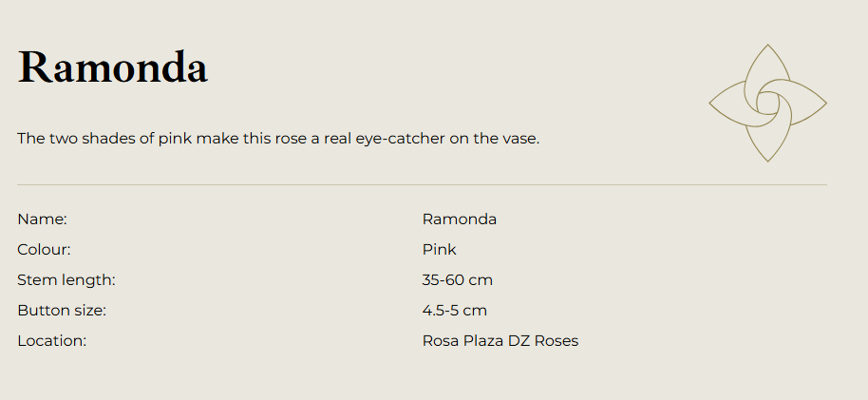868x400 pixels.
Task: Click the large Ramonda page heading
Action: 113,67
